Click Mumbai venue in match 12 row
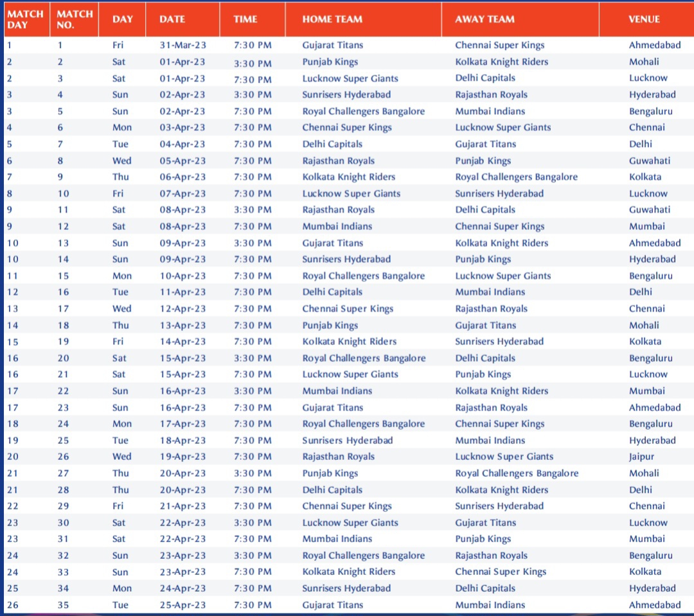Viewport: 694px width, 616px height. [x=646, y=226]
